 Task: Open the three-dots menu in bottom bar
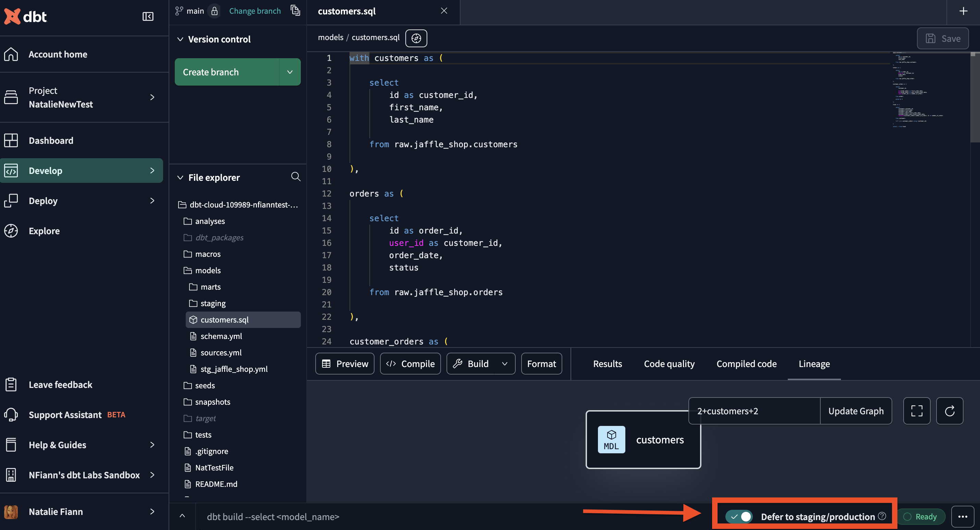pos(963,517)
